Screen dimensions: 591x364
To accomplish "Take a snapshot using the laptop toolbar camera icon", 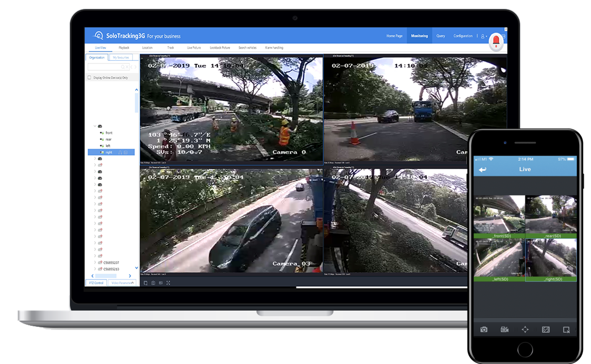I will point(153,283).
